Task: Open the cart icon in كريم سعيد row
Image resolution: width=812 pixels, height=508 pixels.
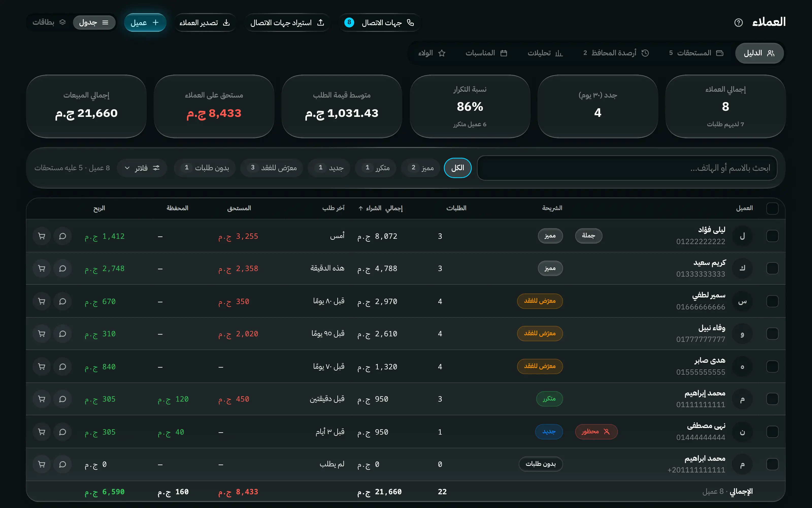Action: click(x=42, y=268)
